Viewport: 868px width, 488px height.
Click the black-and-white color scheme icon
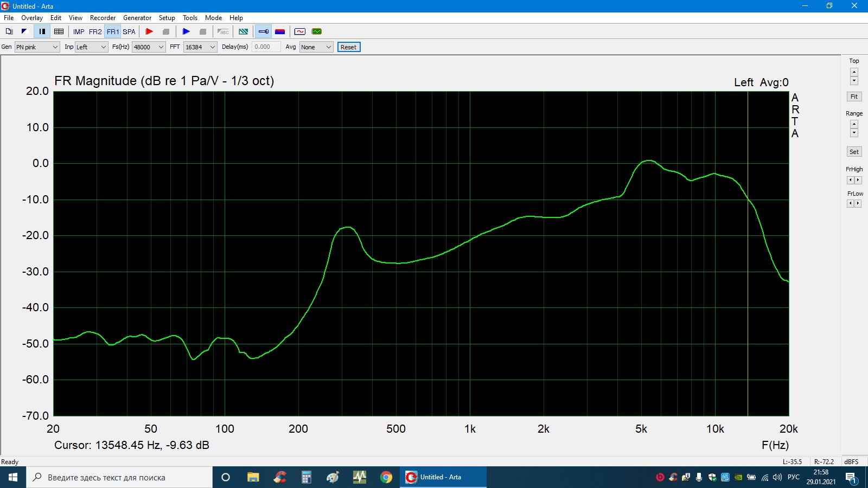pyautogui.click(x=24, y=31)
